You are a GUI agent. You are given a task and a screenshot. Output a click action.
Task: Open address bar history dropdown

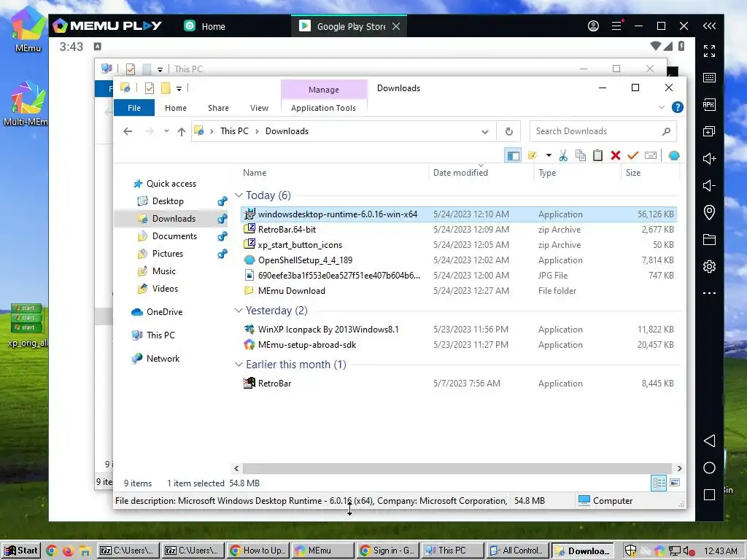click(x=485, y=132)
